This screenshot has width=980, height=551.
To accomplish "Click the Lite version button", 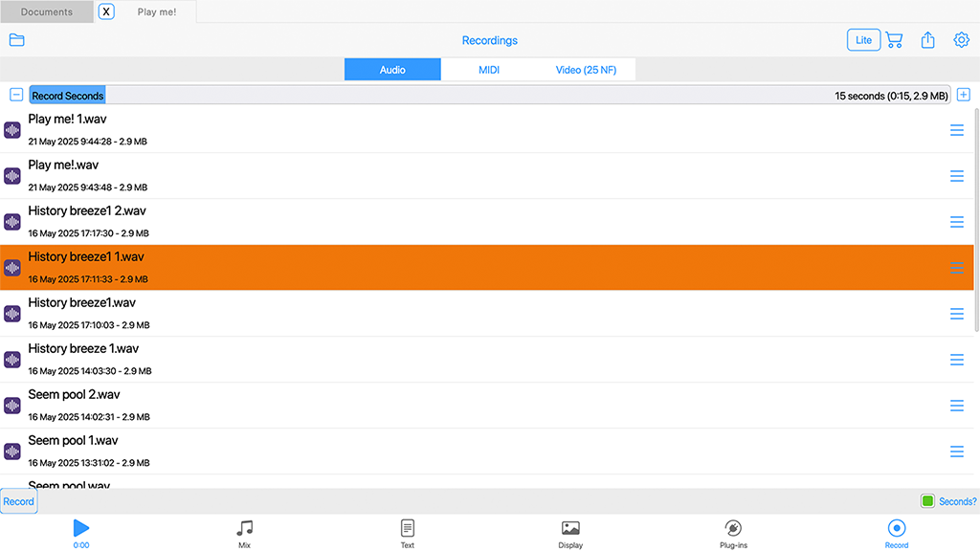I will coord(863,40).
